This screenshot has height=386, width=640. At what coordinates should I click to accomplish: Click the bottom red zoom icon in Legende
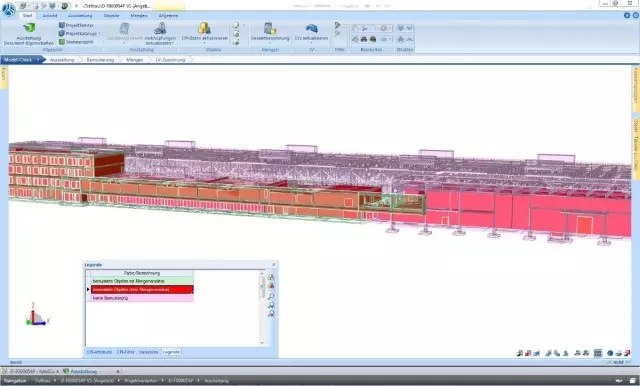(271, 313)
